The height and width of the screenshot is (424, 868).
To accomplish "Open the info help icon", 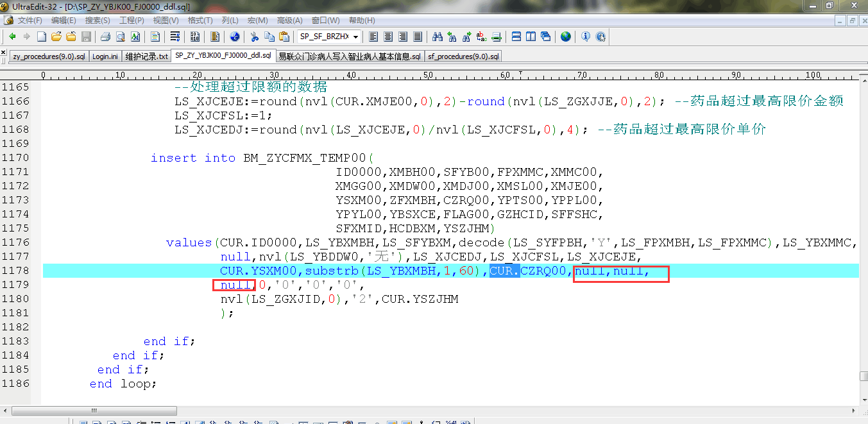I will (x=586, y=37).
